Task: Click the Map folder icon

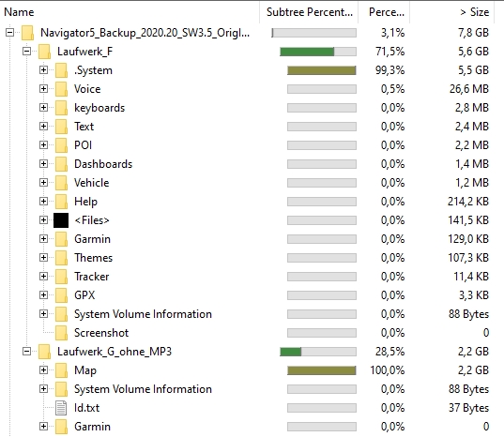Action: 61,370
